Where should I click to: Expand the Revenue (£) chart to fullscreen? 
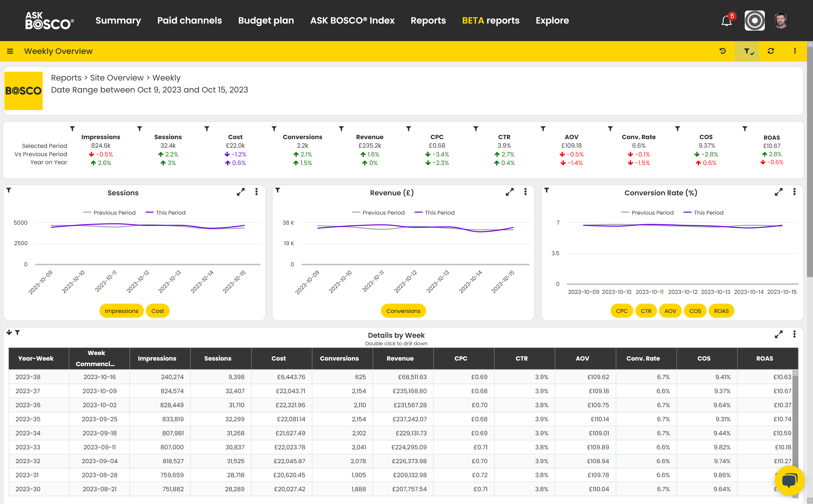[510, 192]
